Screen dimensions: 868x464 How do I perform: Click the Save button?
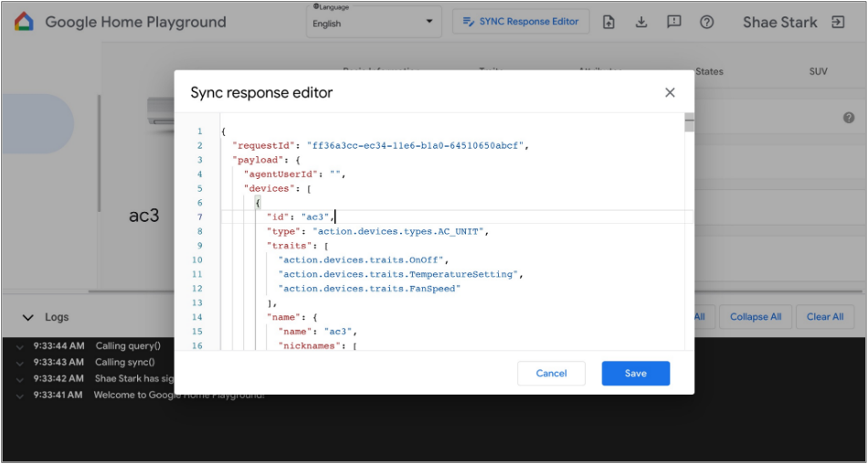(x=635, y=373)
